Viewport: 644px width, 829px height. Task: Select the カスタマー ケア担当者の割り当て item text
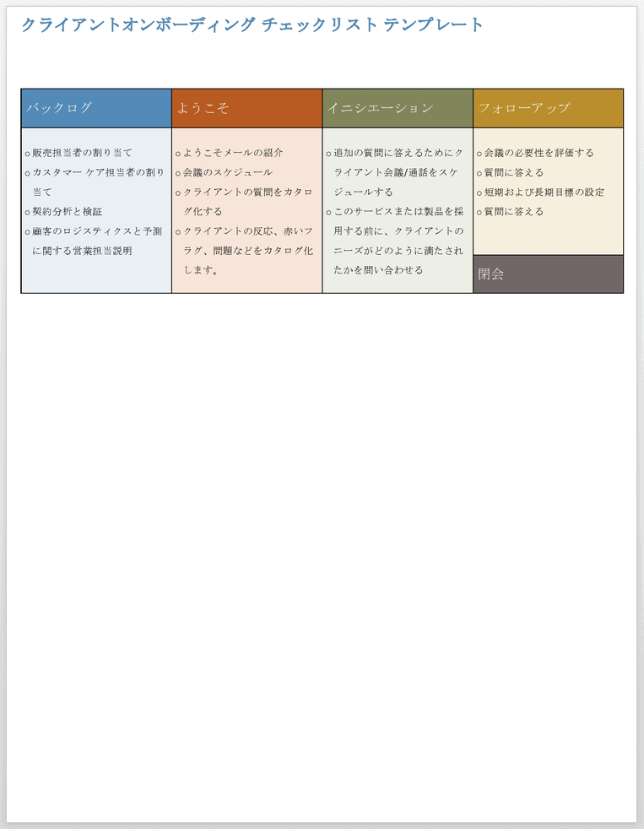click(98, 173)
